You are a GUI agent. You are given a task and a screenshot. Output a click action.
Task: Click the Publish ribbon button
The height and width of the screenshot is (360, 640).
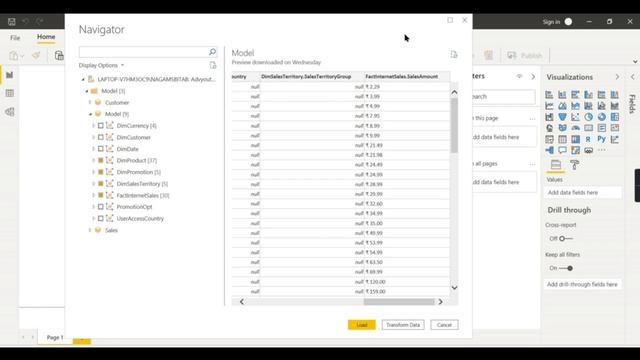(x=525, y=56)
